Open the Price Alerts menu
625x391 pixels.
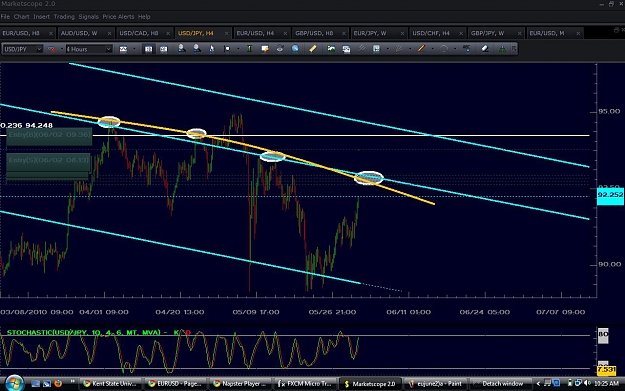tap(118, 17)
